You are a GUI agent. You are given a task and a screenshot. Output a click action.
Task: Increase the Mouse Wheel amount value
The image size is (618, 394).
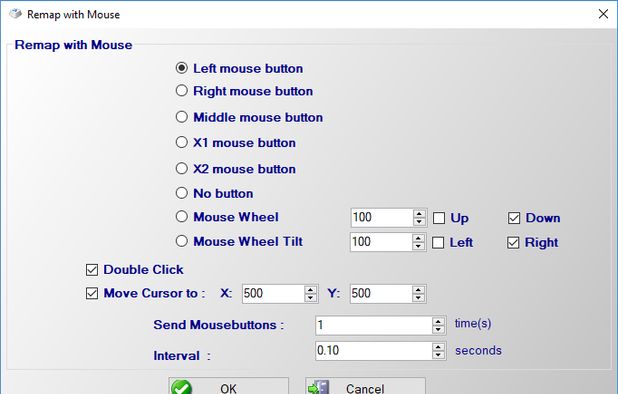(x=419, y=214)
